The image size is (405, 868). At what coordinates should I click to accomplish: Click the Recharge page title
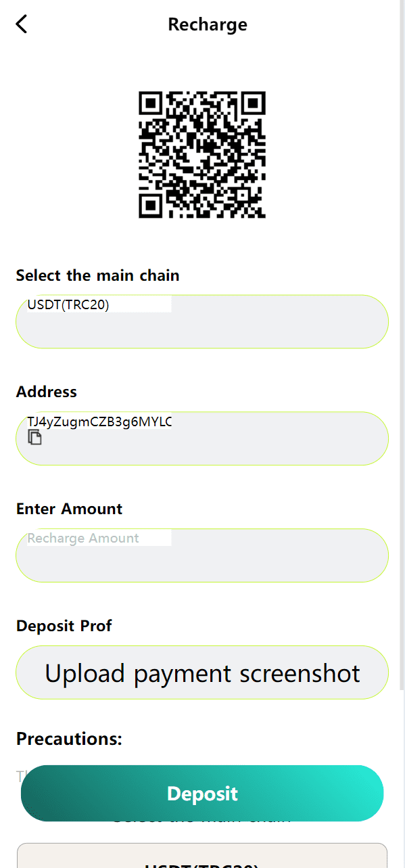(x=208, y=24)
